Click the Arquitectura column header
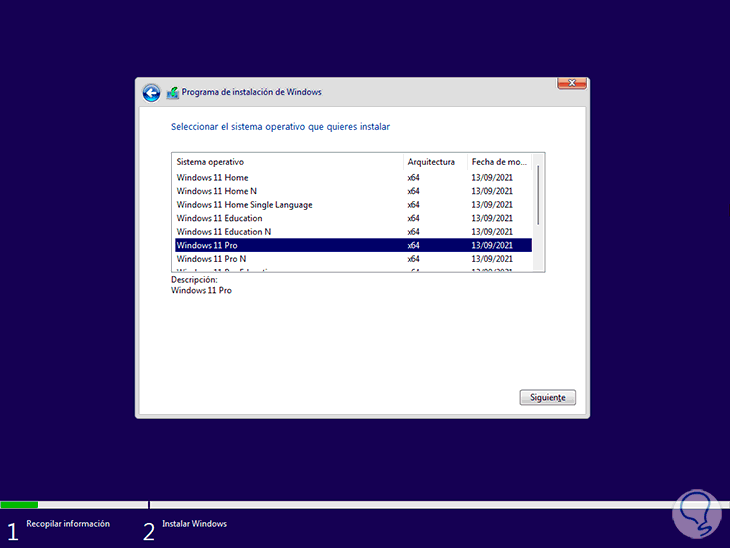The height and width of the screenshot is (548, 730). (x=435, y=162)
